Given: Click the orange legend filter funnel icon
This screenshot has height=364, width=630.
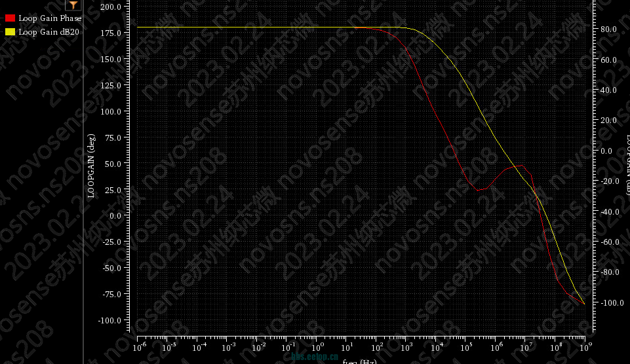Looking at the screenshot, I should click(x=73, y=5).
